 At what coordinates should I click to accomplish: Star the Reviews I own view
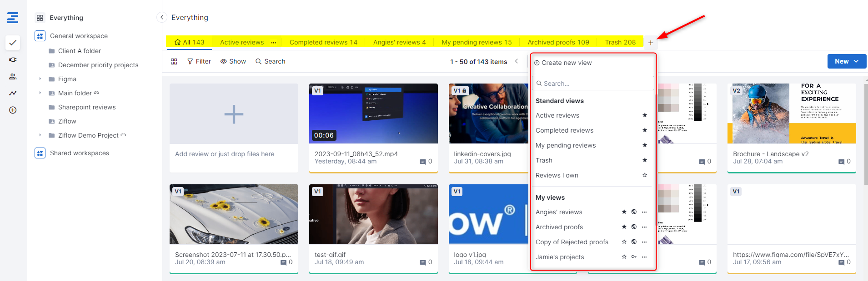coord(644,175)
